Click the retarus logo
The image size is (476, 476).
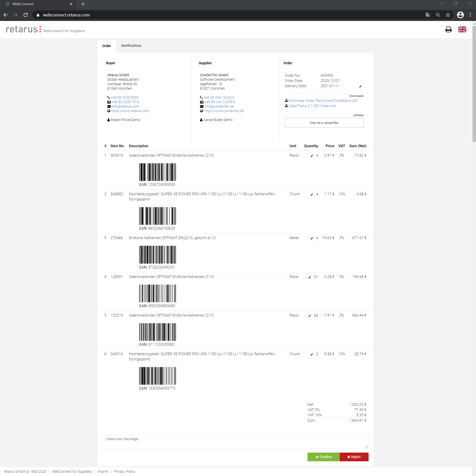point(23,29)
